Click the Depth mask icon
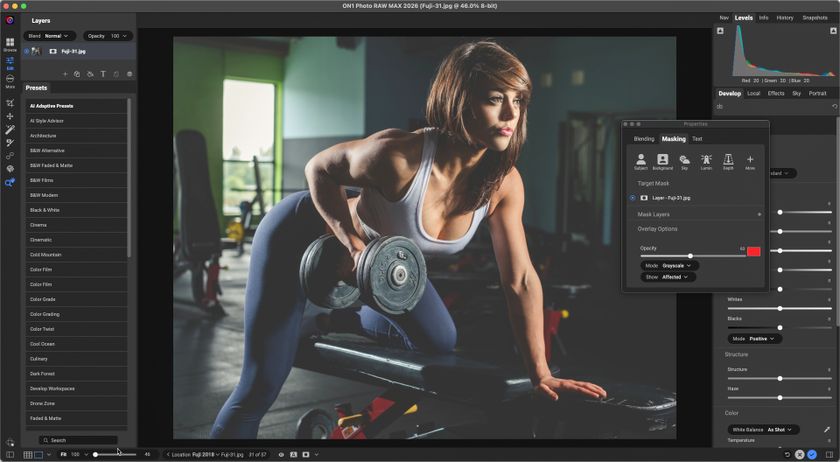This screenshot has width=840, height=462. click(728, 162)
